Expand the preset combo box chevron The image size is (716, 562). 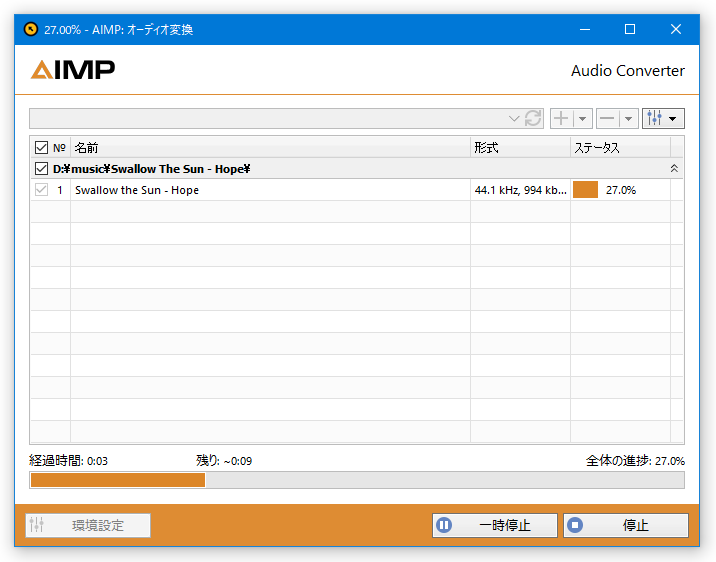tap(514, 119)
